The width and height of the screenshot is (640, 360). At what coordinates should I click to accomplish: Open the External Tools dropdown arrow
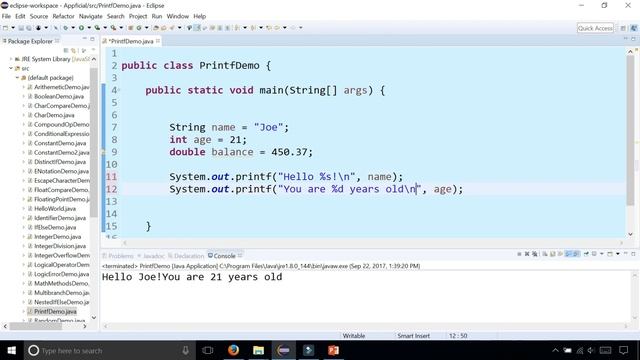click(x=121, y=28)
